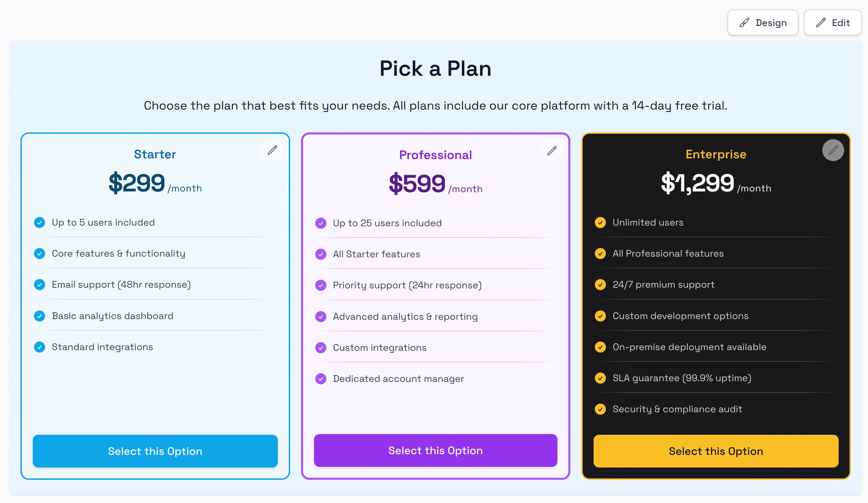
Task: Select this Option for the Enterprise plan
Action: click(715, 451)
